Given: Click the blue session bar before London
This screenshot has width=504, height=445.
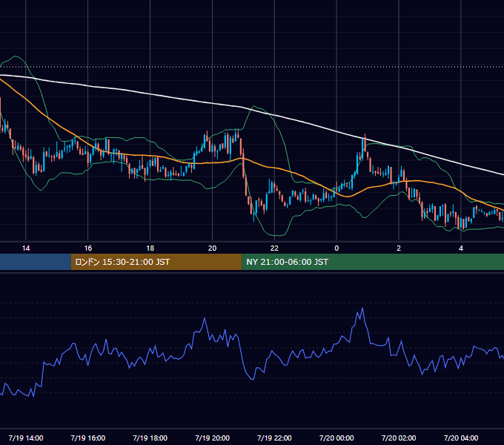Looking at the screenshot, I should pyautogui.click(x=36, y=262).
